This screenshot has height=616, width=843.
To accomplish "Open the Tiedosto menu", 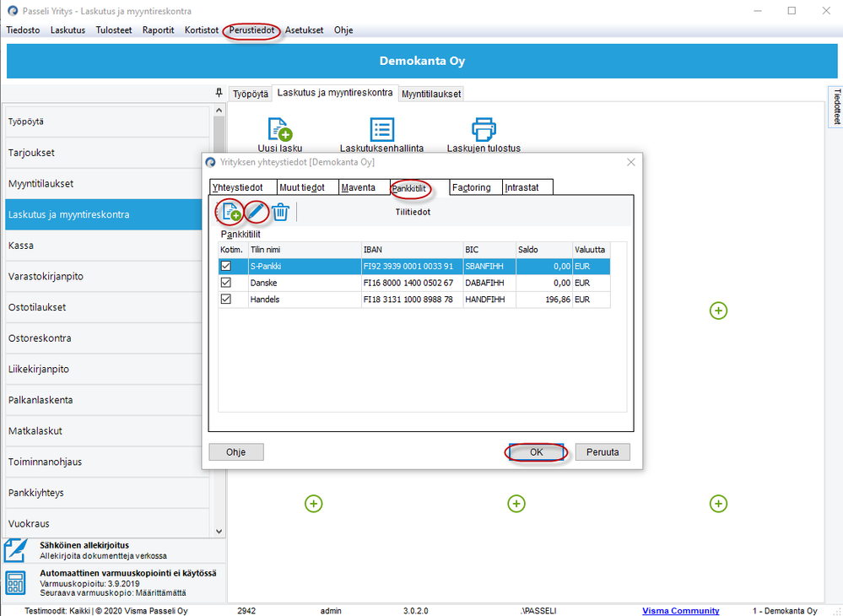I will point(23,30).
